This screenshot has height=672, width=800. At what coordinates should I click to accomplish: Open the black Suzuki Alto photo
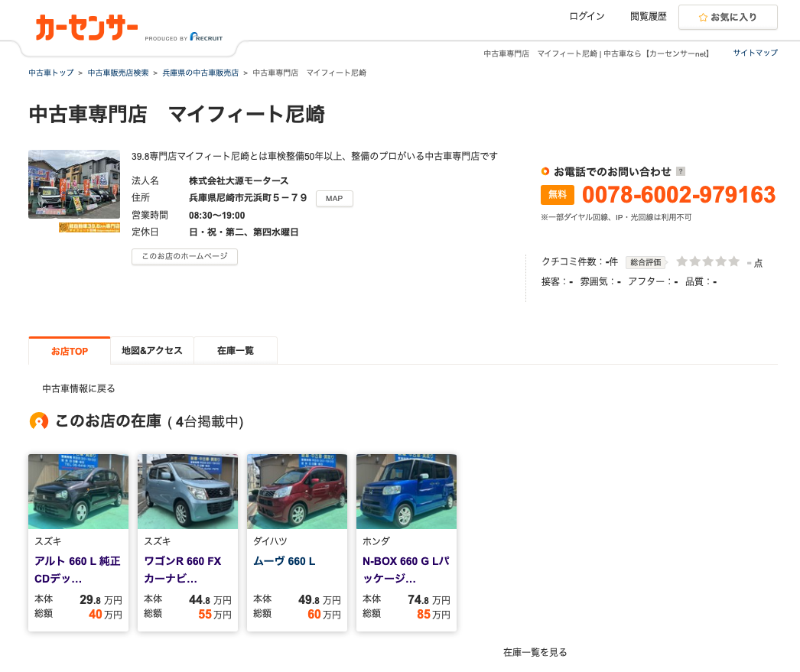79,492
